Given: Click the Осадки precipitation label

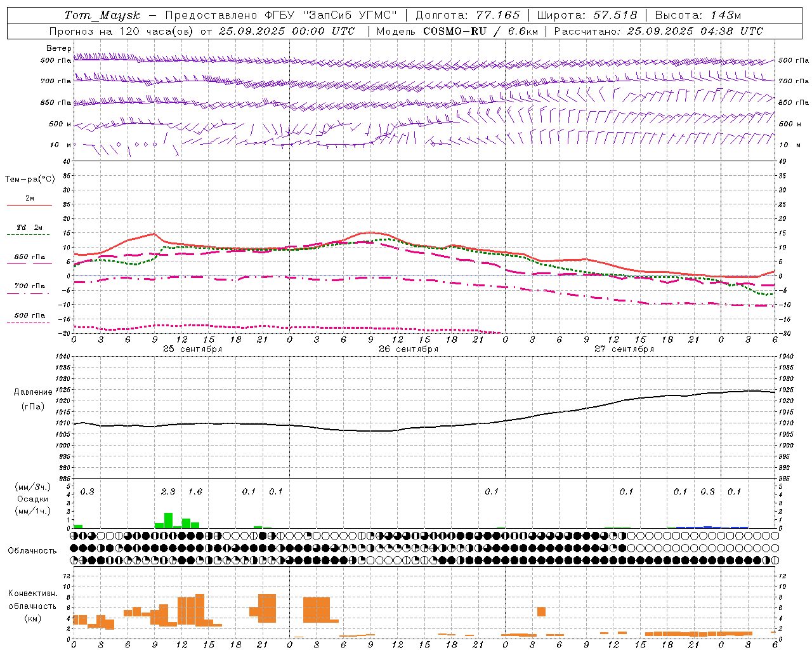Looking at the screenshot, I should pyautogui.click(x=33, y=499).
